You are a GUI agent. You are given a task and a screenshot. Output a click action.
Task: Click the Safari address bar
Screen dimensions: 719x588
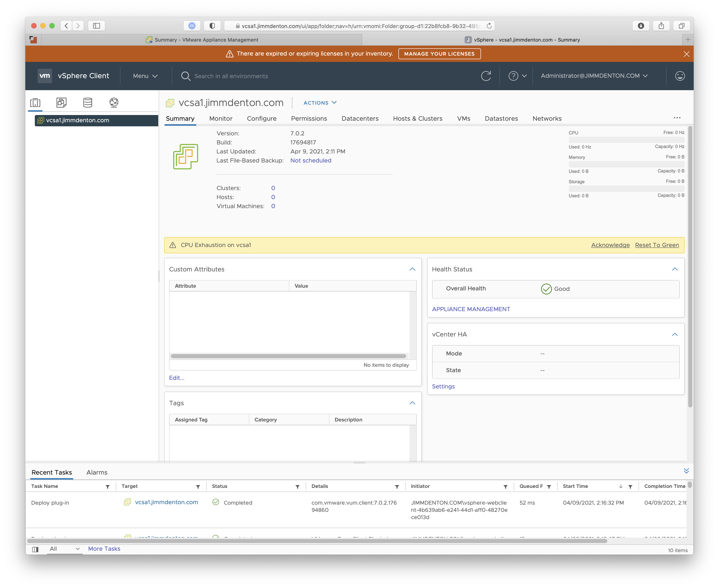click(360, 26)
